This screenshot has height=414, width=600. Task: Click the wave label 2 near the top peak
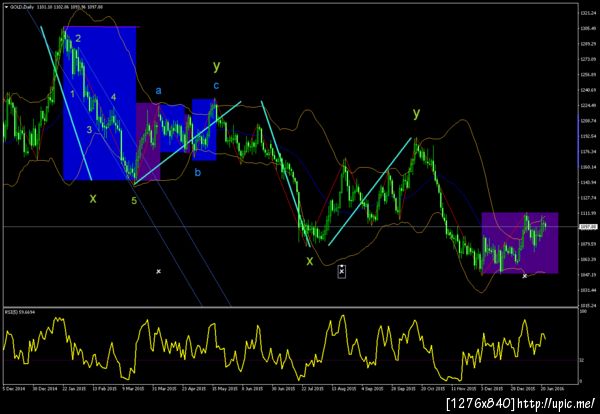tap(78, 39)
